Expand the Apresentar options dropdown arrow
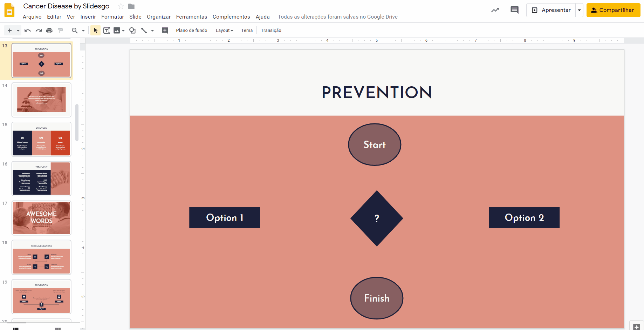The image size is (644, 330). pyautogui.click(x=580, y=10)
